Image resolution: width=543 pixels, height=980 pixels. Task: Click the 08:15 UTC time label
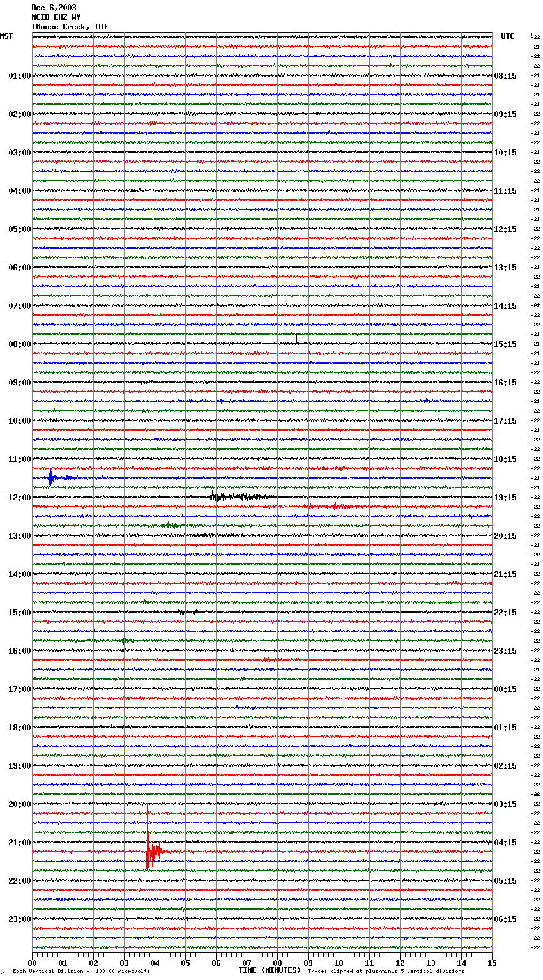pos(505,76)
